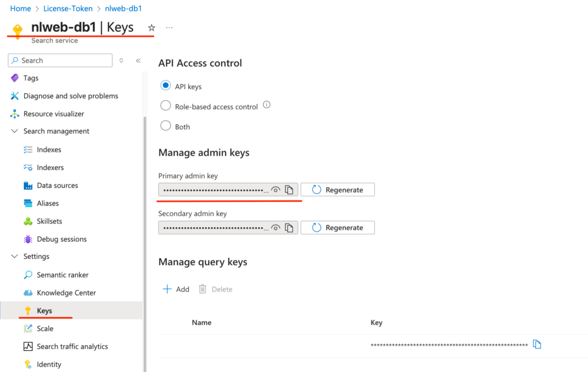Select the Keys menu item
Viewport: 588px width, 372px height.
[x=71, y=310]
